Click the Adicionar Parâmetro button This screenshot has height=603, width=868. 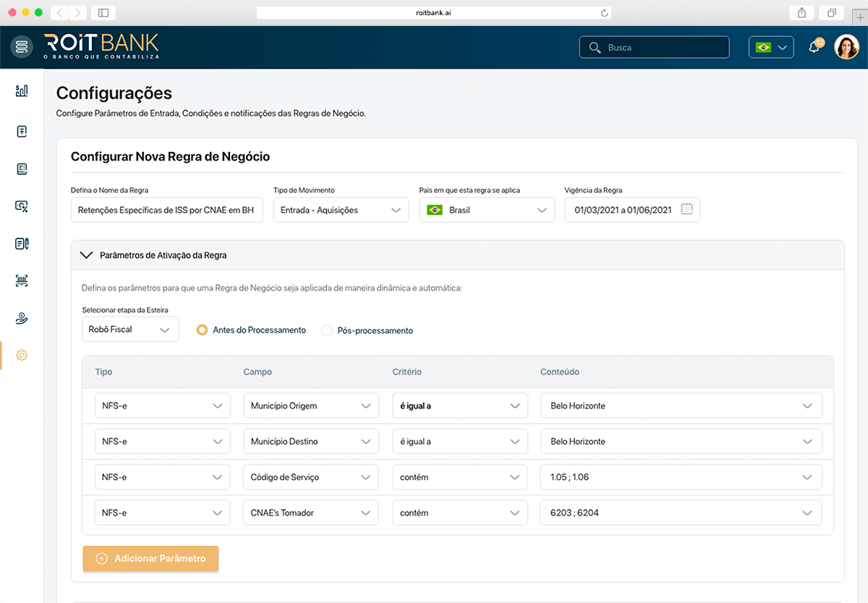coord(150,558)
